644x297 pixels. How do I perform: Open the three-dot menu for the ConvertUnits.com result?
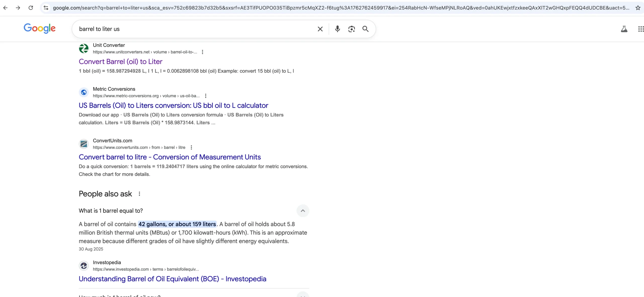191,147
